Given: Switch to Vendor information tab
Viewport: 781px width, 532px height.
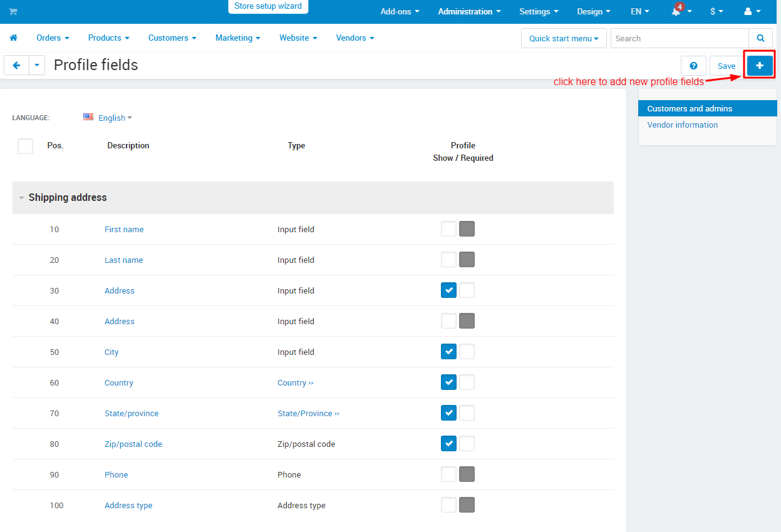Looking at the screenshot, I should [683, 125].
